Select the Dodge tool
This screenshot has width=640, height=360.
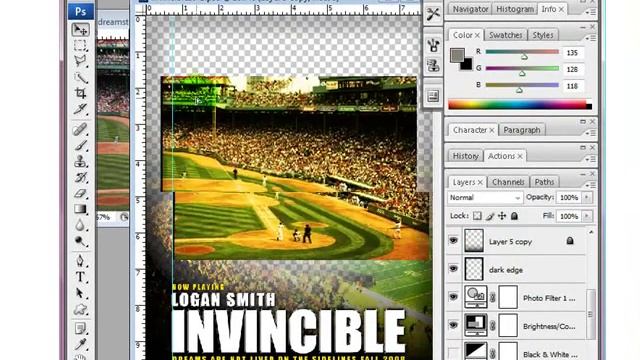80,241
